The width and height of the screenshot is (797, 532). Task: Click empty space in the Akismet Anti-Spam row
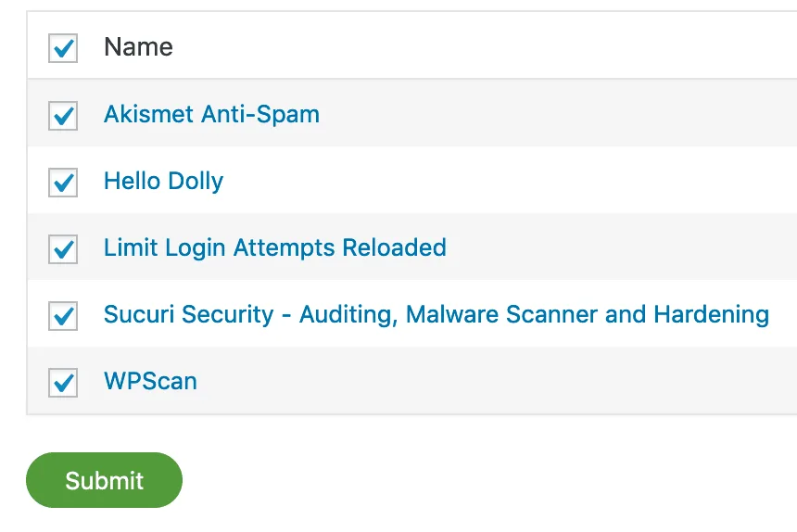click(556, 114)
